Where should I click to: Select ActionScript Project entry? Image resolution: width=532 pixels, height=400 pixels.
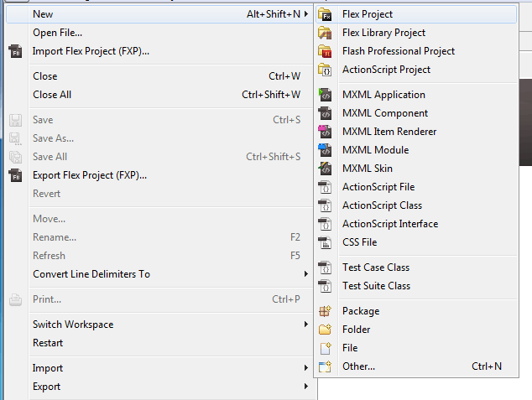416,70
